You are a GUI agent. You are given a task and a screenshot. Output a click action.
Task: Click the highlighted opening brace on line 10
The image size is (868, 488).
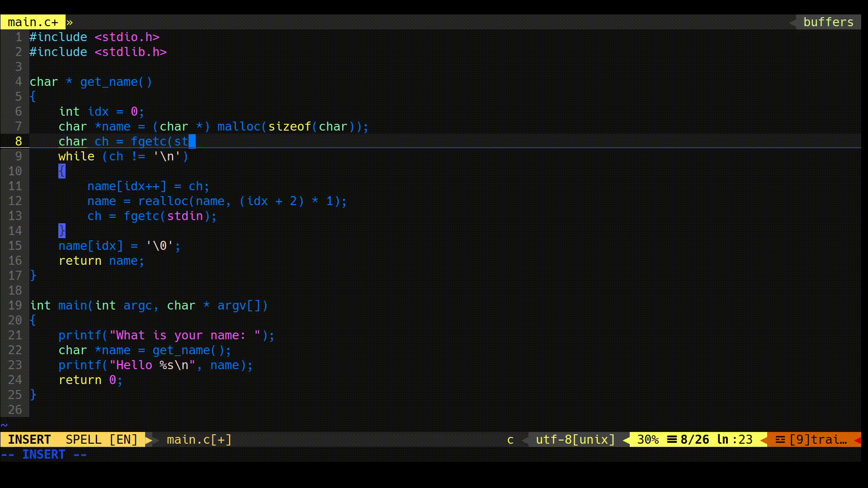62,171
